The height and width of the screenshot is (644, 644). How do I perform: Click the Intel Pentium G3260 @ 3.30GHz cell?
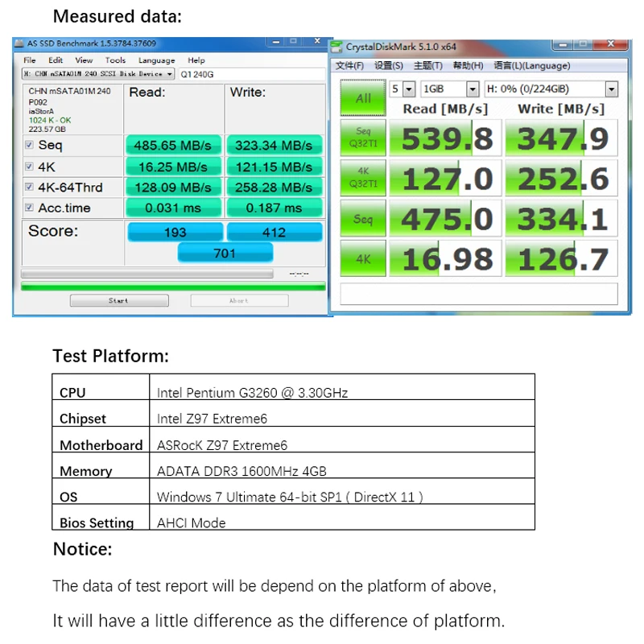pyautogui.click(x=342, y=387)
